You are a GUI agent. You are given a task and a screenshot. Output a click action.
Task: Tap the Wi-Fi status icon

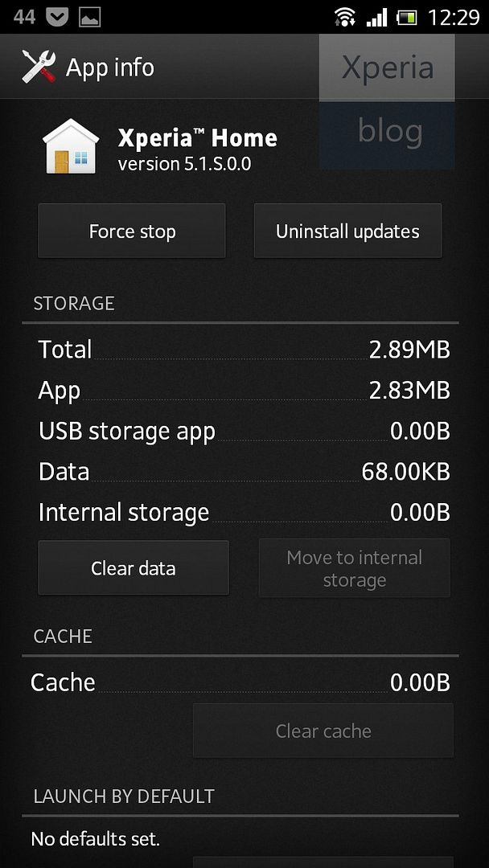click(x=346, y=16)
